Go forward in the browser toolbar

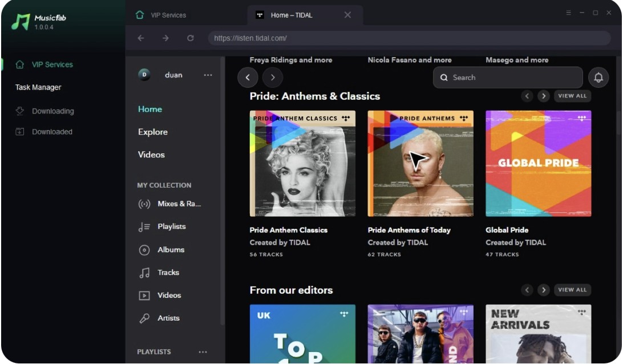coord(165,38)
